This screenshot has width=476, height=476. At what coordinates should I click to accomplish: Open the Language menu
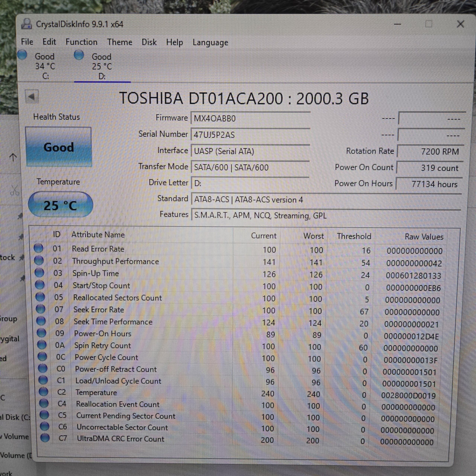coord(210,43)
